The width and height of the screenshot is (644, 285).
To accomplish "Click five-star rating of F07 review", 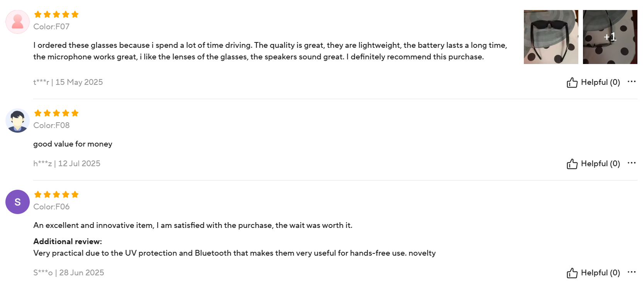I will point(56,15).
